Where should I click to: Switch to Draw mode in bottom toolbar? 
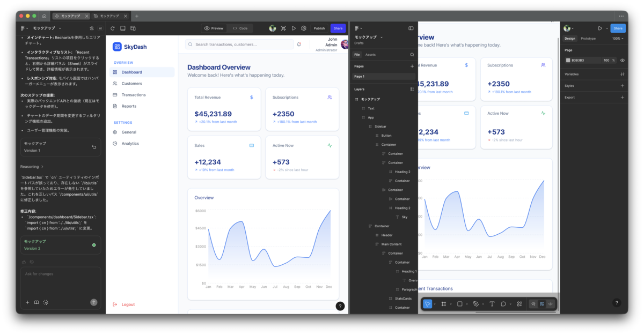pyautogui.click(x=533, y=304)
